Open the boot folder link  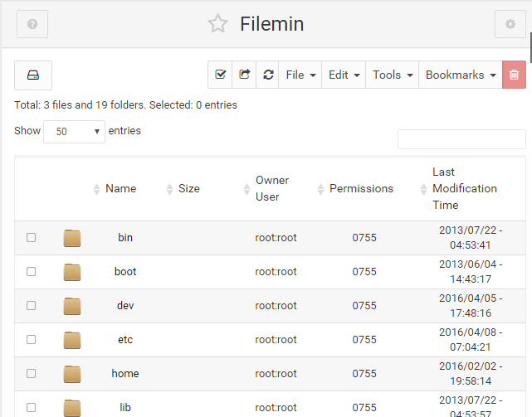[125, 272]
